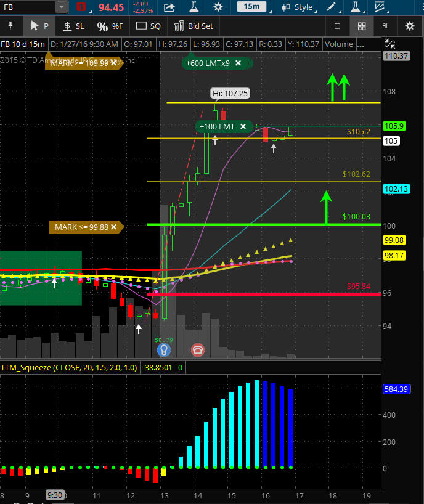The height and width of the screenshot is (504, 424).
Task: Cancel the MARK <= 99.88 alert via X
Action: click(x=113, y=227)
